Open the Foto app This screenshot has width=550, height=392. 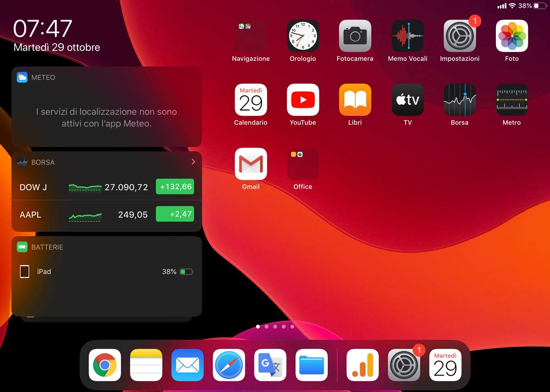(512, 36)
